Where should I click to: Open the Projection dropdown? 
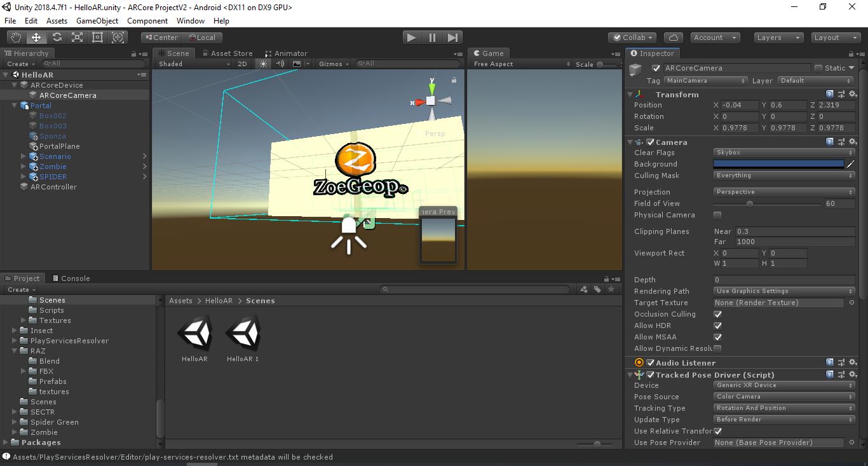click(783, 192)
